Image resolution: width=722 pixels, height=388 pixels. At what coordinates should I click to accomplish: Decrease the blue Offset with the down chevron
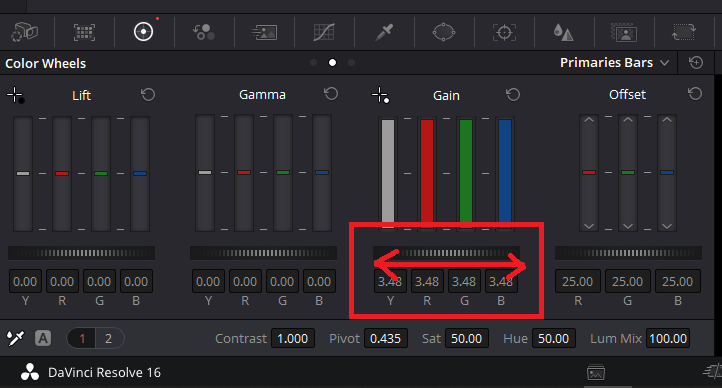pos(667,226)
